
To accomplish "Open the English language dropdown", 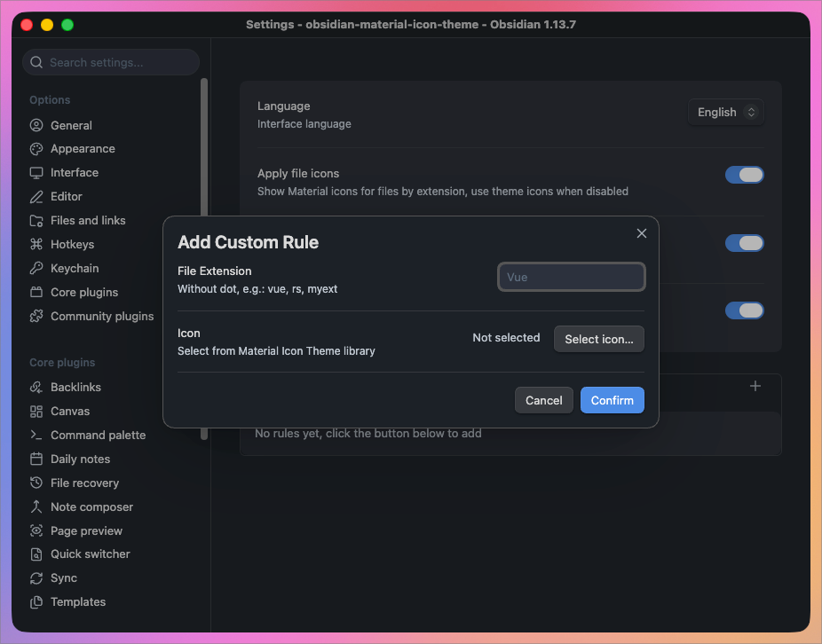I will (725, 112).
